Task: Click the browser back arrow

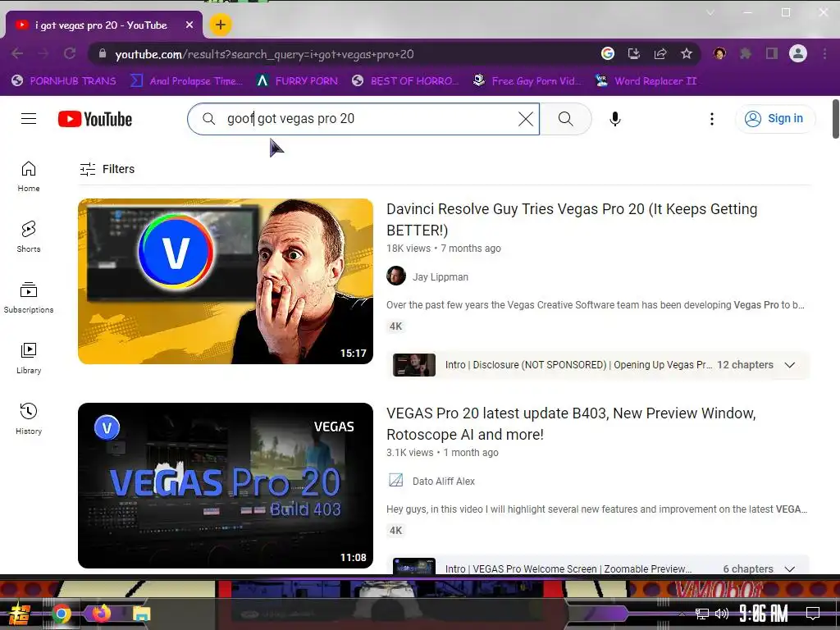Action: 17,53
